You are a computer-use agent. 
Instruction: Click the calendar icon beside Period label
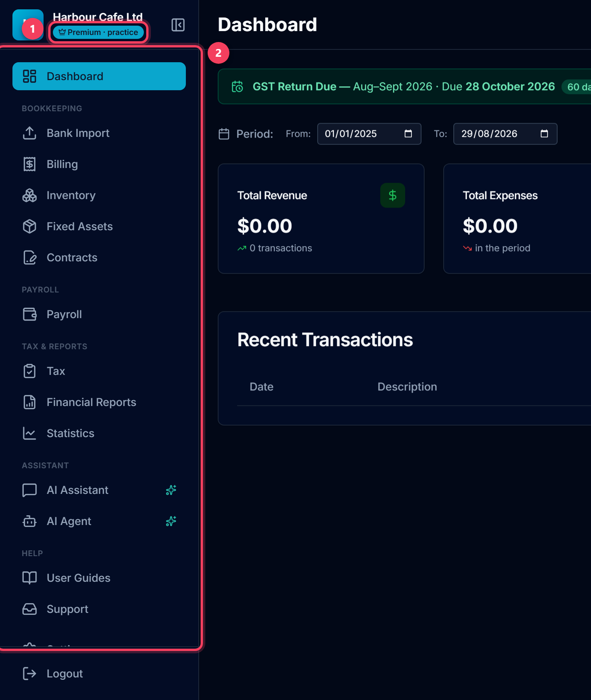pyautogui.click(x=224, y=134)
